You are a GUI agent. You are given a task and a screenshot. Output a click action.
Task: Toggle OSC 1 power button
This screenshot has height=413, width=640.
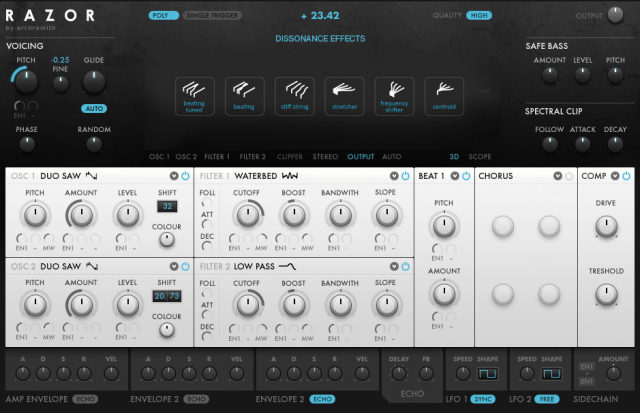coord(185,176)
